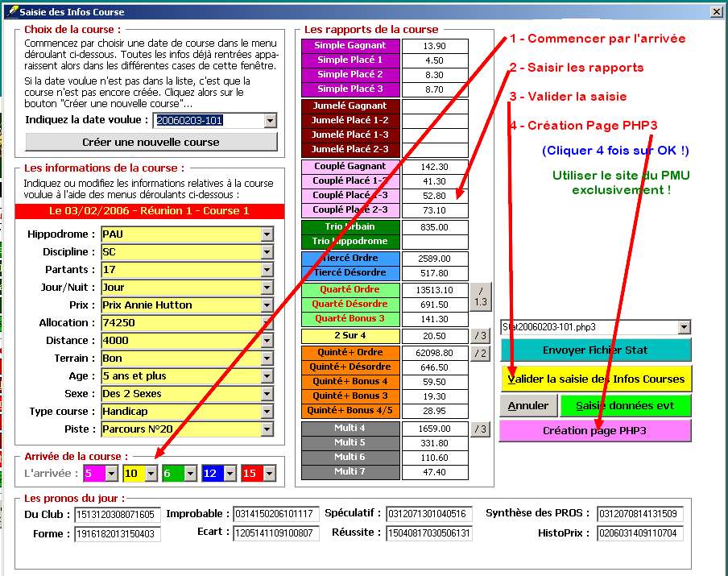The width and height of the screenshot is (728, 576).
Task: Select the Quinté+ Ordre value field
Action: [435, 353]
